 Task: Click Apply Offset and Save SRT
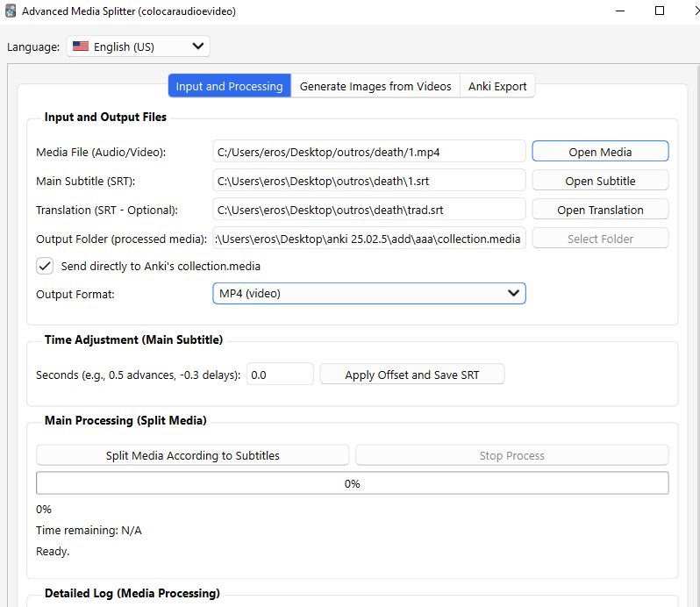(x=411, y=375)
